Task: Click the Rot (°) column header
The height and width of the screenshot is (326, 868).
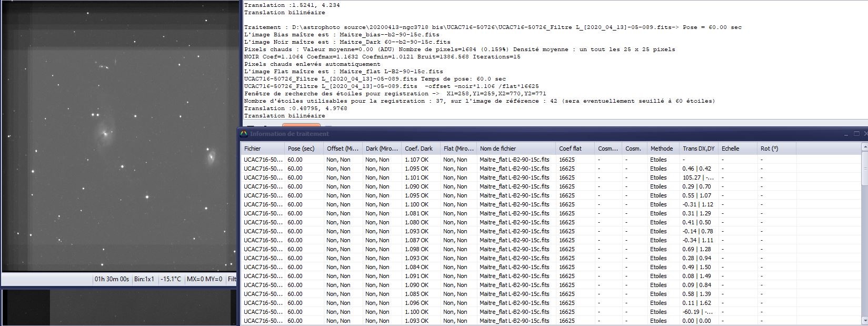Action: click(776, 149)
